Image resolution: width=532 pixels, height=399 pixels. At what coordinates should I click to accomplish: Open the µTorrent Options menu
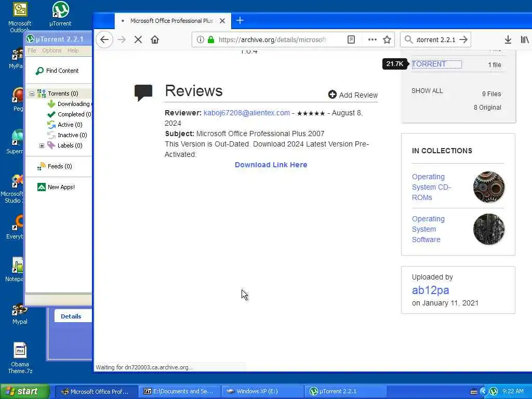(x=52, y=50)
